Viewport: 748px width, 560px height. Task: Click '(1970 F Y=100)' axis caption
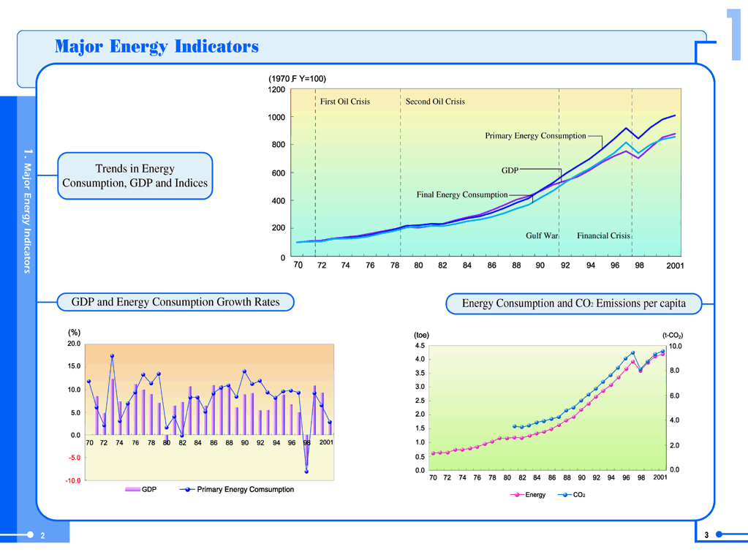(297, 79)
